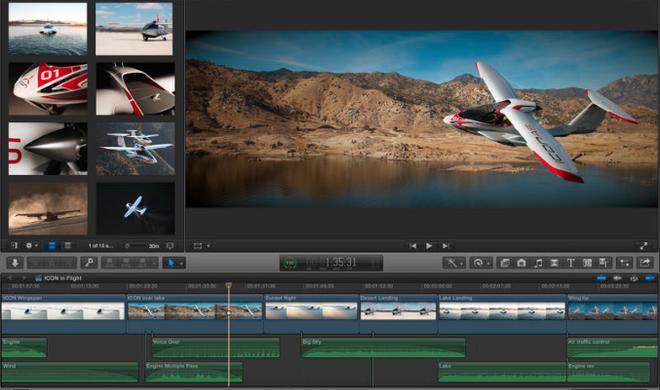Open clip appearance options in browser
660x390 pixels.
click(170, 245)
